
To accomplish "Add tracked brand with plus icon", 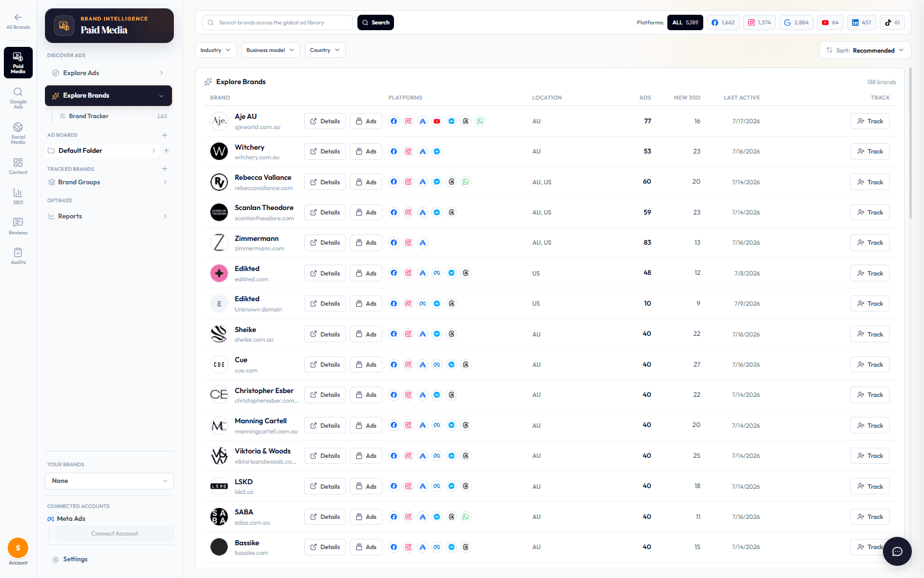I will [165, 169].
